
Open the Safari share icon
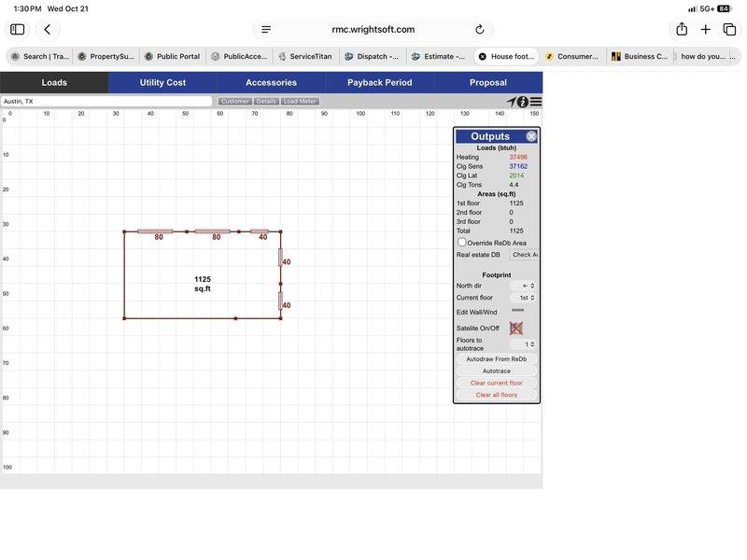click(x=682, y=30)
